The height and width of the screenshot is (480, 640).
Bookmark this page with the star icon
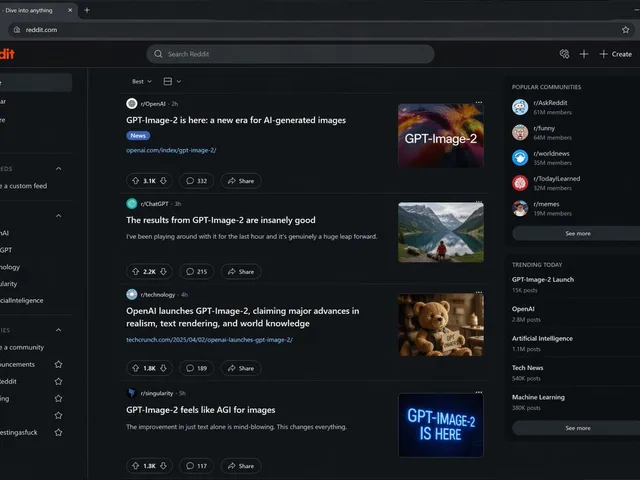625,30
